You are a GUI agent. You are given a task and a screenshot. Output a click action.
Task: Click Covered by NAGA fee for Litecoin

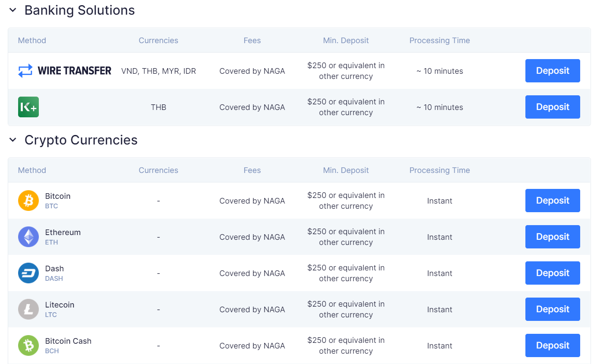point(252,310)
